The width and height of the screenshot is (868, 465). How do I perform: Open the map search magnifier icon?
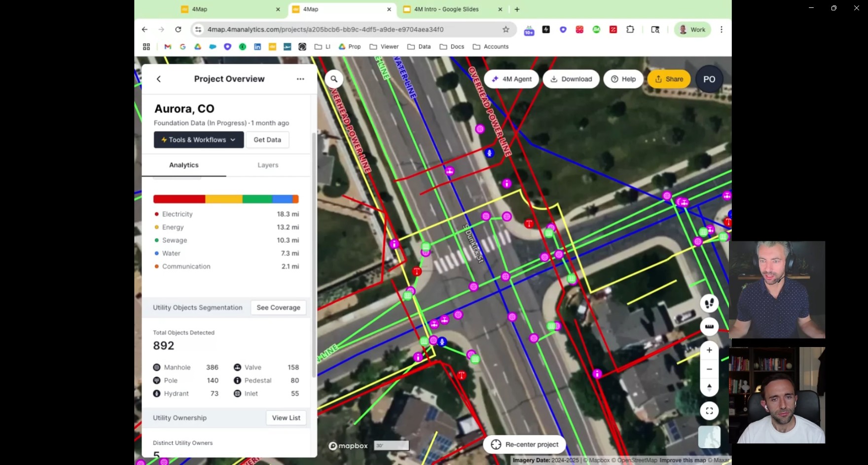point(334,79)
